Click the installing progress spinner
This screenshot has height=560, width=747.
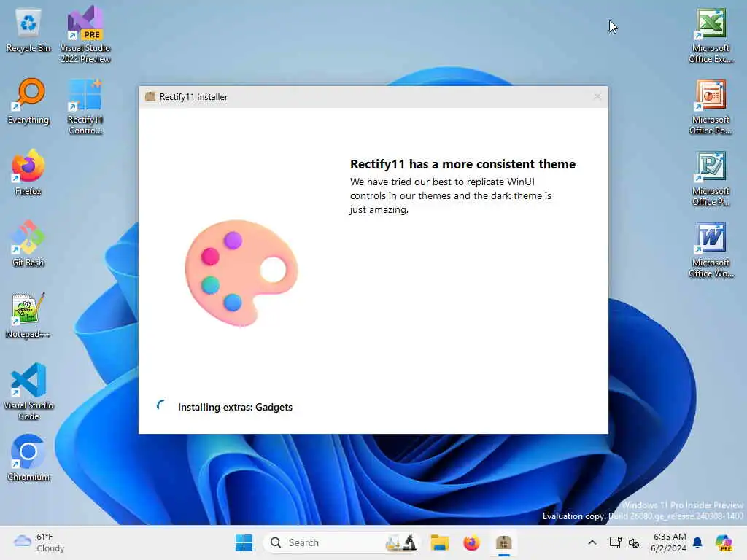point(161,405)
